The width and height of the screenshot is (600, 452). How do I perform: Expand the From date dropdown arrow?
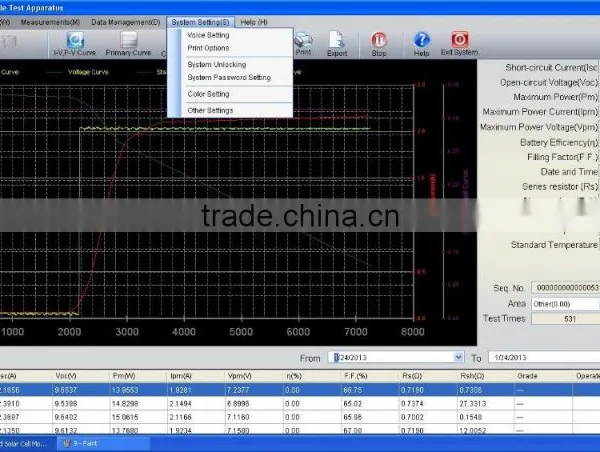[458, 357]
